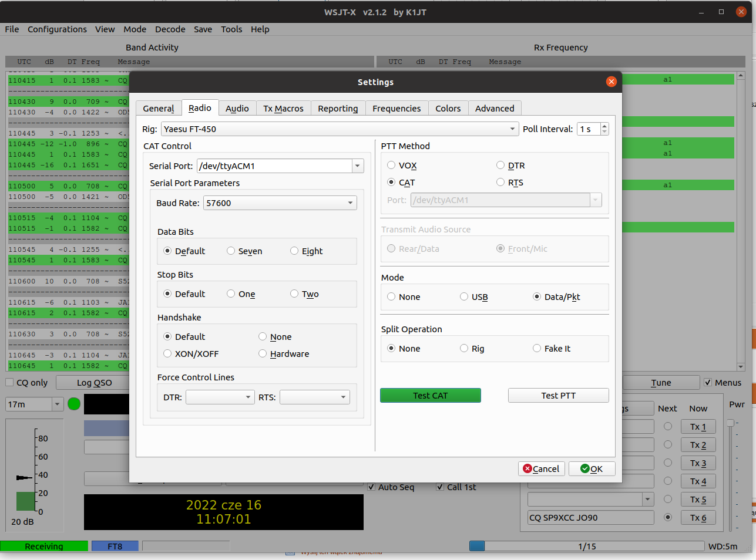Click the green status indicator beside the band selector

click(x=74, y=404)
